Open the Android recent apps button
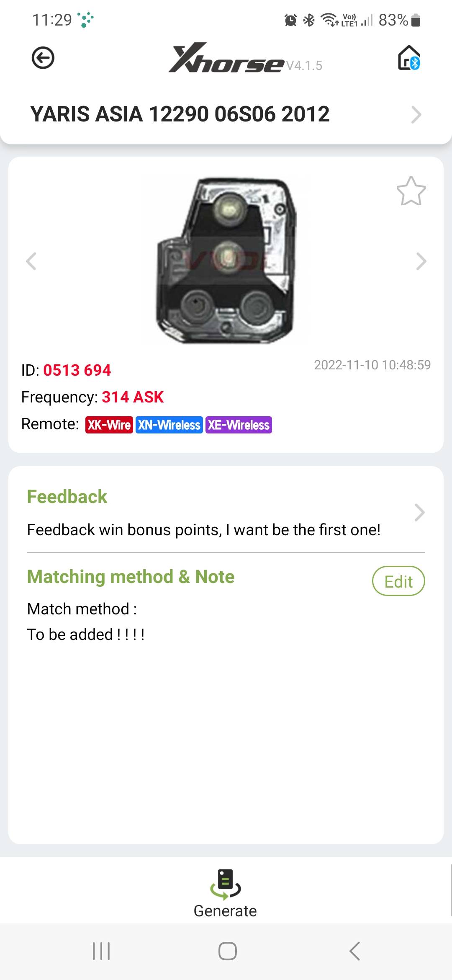The height and width of the screenshot is (980, 452). point(101,951)
